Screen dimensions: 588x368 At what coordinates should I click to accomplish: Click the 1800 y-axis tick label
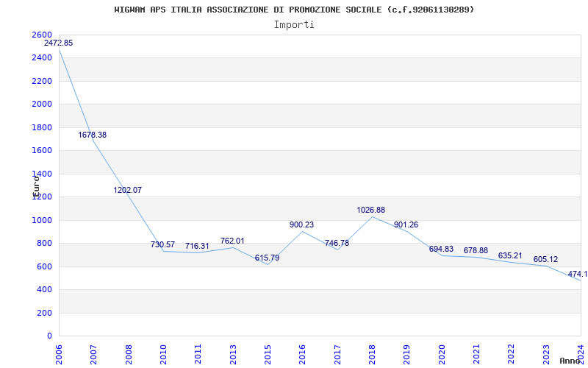[42, 127]
